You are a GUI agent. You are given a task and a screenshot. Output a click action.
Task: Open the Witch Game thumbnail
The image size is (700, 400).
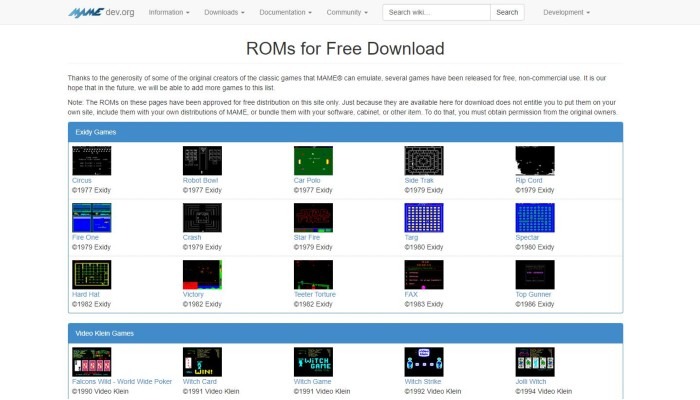click(313, 362)
